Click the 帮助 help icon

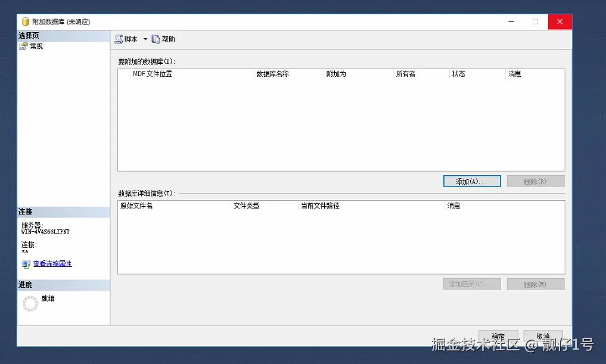click(x=156, y=39)
